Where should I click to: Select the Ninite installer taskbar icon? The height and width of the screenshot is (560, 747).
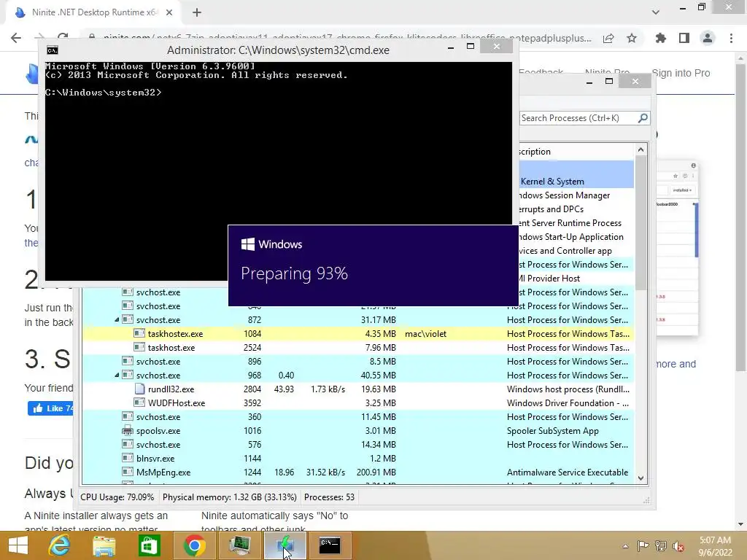pyautogui.click(x=285, y=545)
